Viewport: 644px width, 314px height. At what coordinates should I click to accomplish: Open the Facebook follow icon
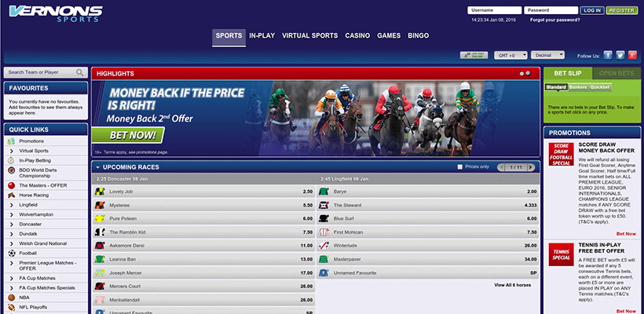coord(607,56)
